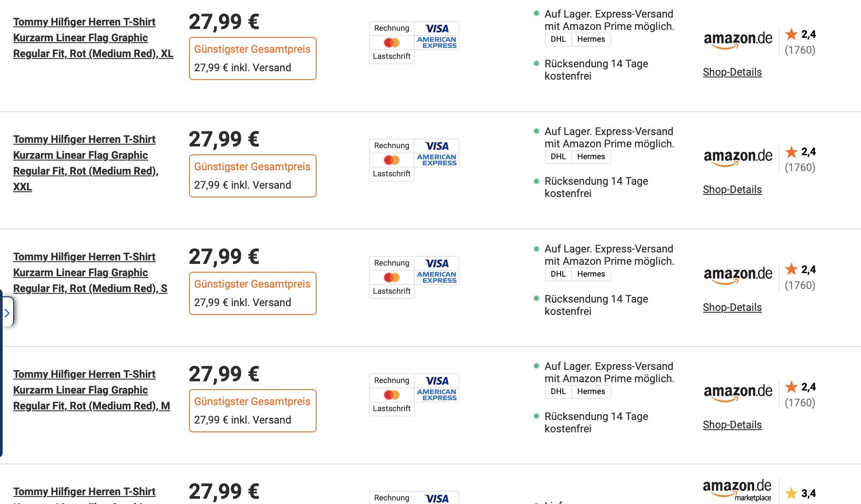Click the amazon.de logo in the top row

pyautogui.click(x=738, y=39)
